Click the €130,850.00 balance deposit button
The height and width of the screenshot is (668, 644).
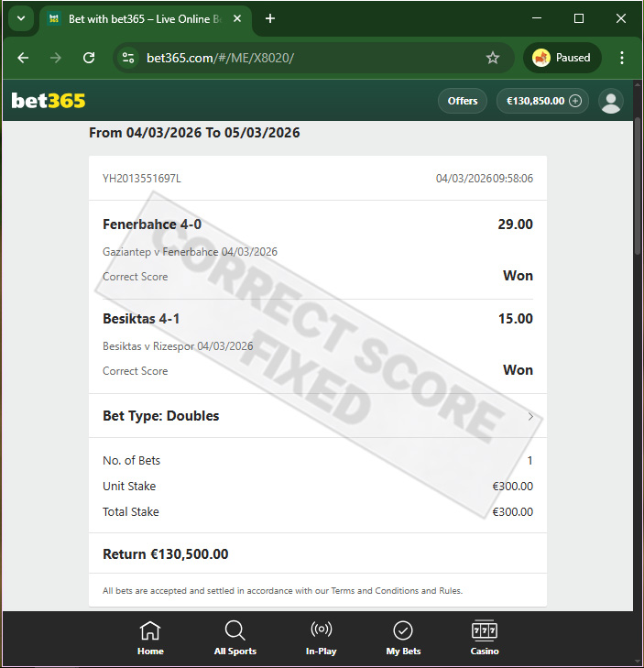click(x=542, y=101)
